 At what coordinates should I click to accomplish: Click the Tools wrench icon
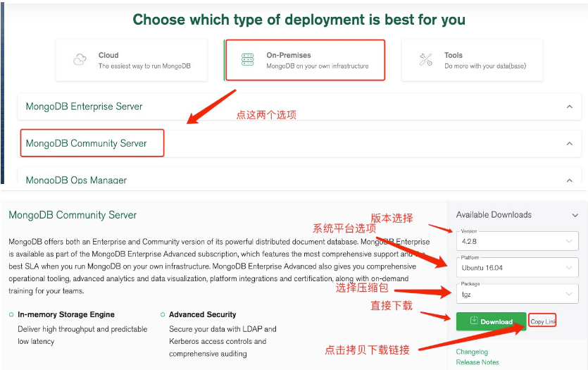click(x=425, y=59)
